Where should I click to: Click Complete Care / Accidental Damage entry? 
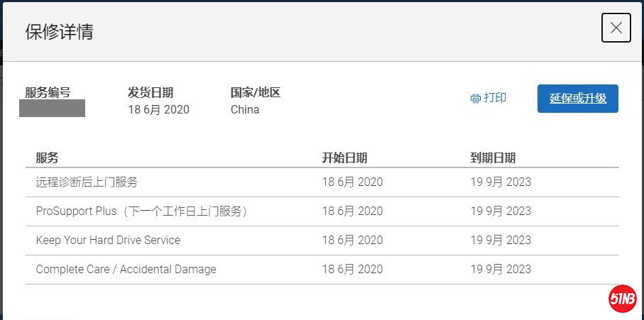click(126, 269)
